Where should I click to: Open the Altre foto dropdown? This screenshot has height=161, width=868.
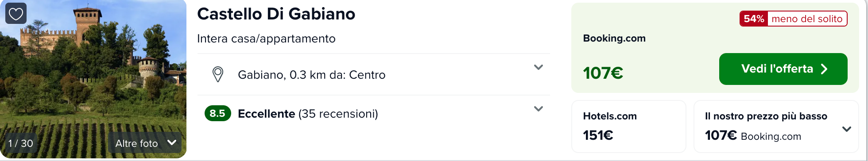pyautogui.click(x=145, y=143)
